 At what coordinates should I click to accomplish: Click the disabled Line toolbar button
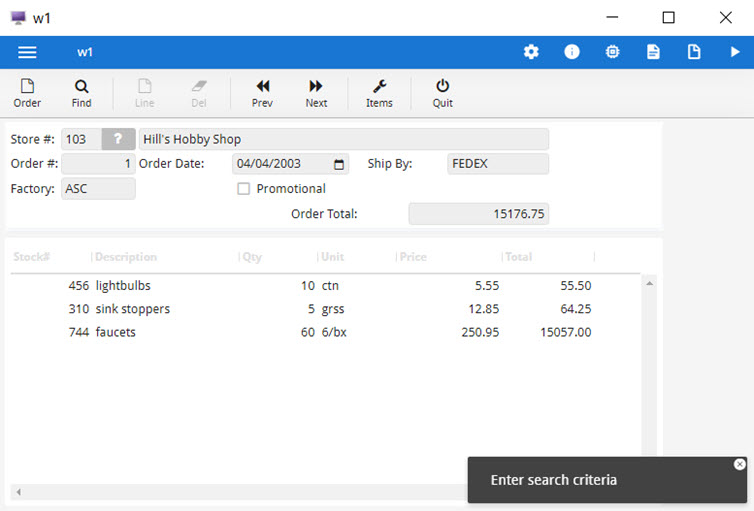(144, 93)
